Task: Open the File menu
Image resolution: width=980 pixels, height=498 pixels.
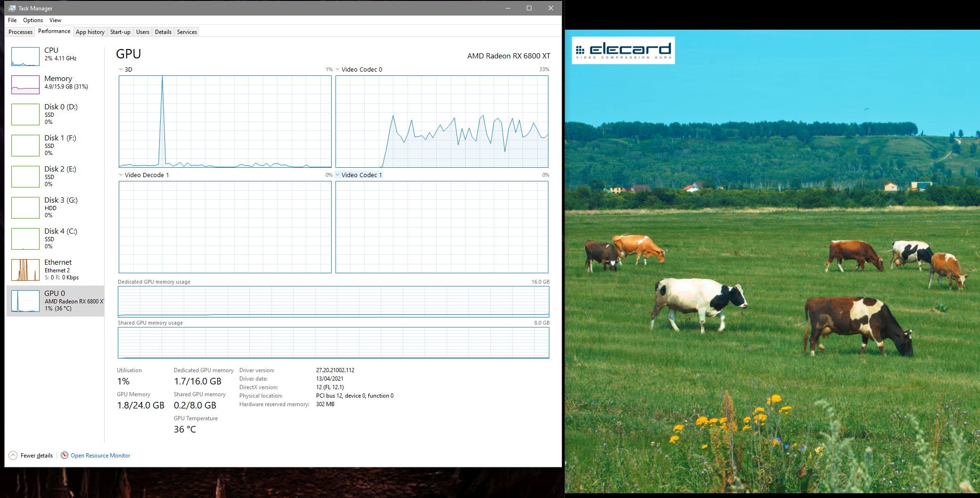Action: [12, 20]
